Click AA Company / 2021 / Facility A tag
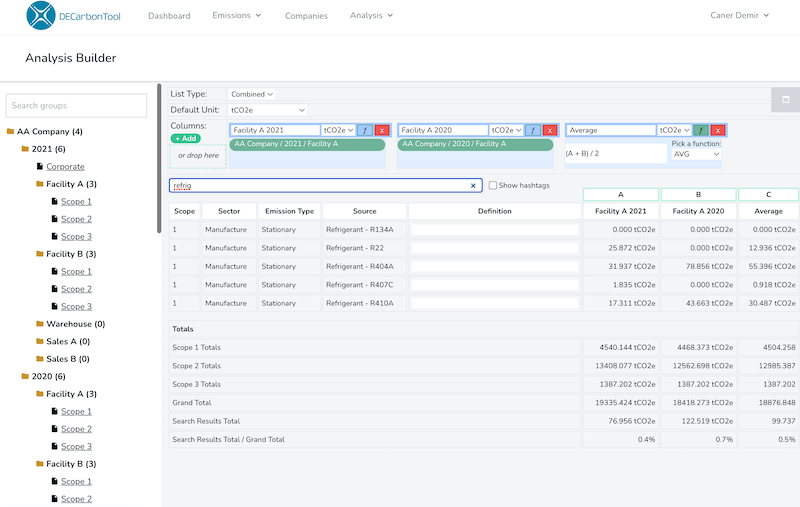Image resolution: width=800 pixels, height=507 pixels. click(x=307, y=144)
